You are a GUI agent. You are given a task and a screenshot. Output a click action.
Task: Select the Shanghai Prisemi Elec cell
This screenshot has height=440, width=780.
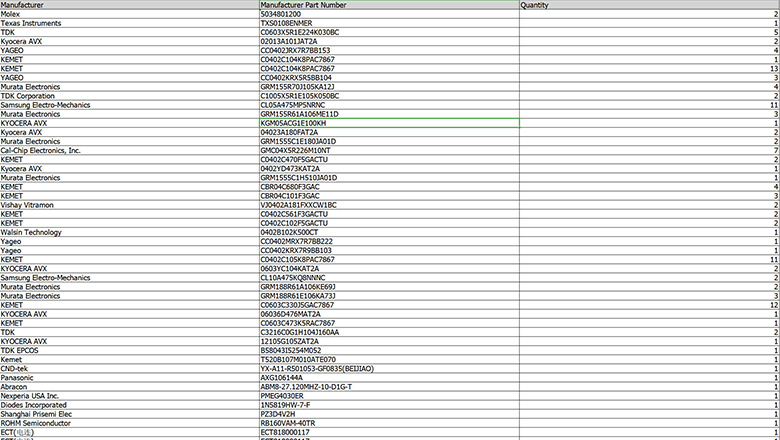pyautogui.click(x=129, y=413)
